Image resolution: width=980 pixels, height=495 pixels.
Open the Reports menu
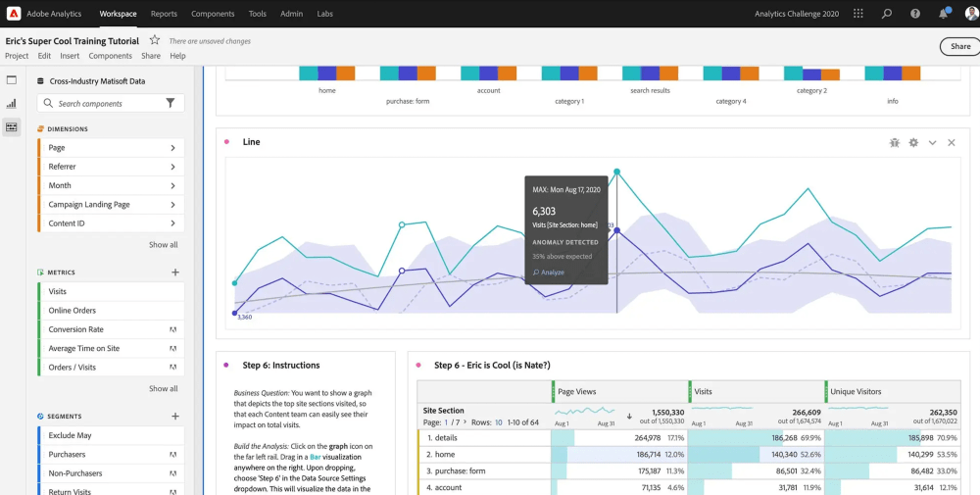[164, 14]
